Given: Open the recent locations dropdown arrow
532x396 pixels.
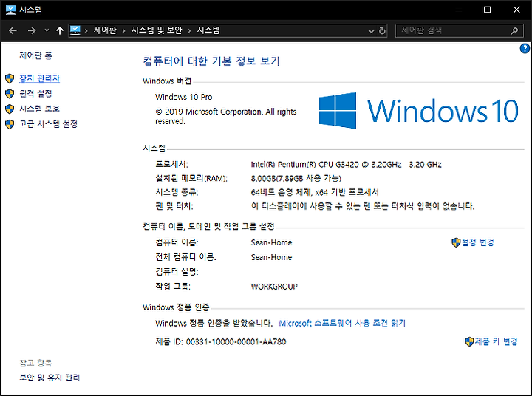Looking at the screenshot, I should coord(47,30).
